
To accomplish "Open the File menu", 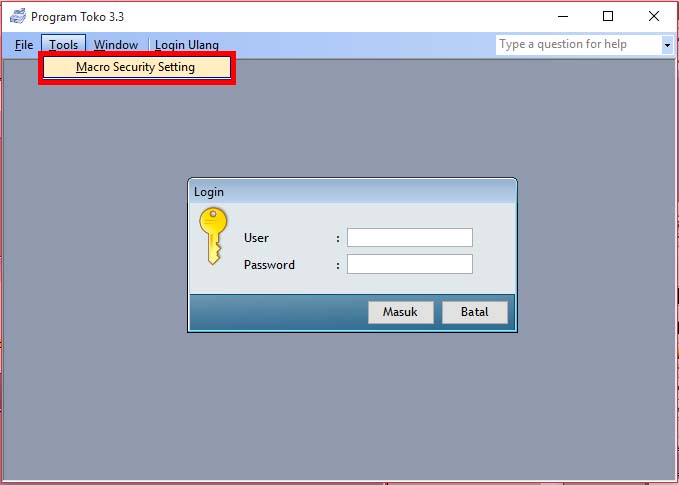I will coord(24,45).
